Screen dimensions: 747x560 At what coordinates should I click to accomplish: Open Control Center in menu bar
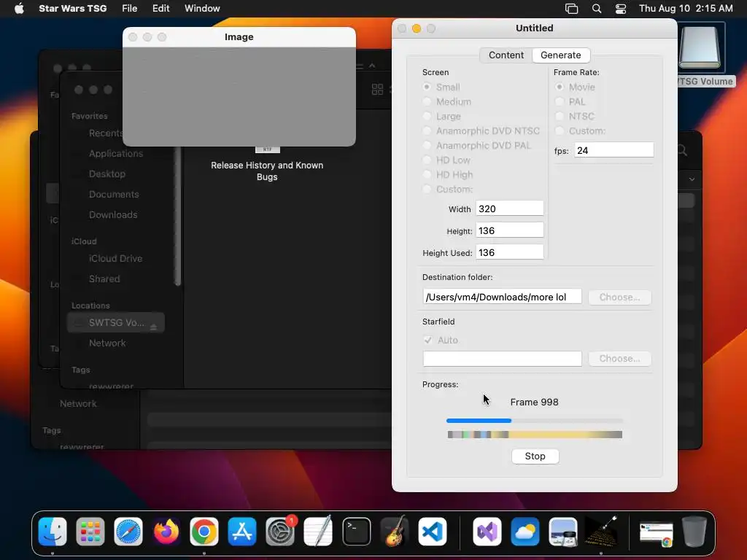tap(620, 9)
